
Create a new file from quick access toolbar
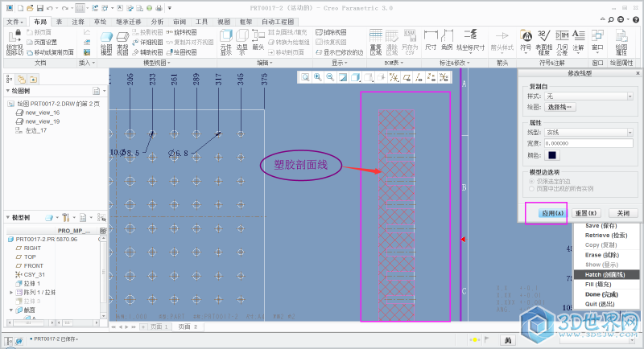tap(20, 8)
